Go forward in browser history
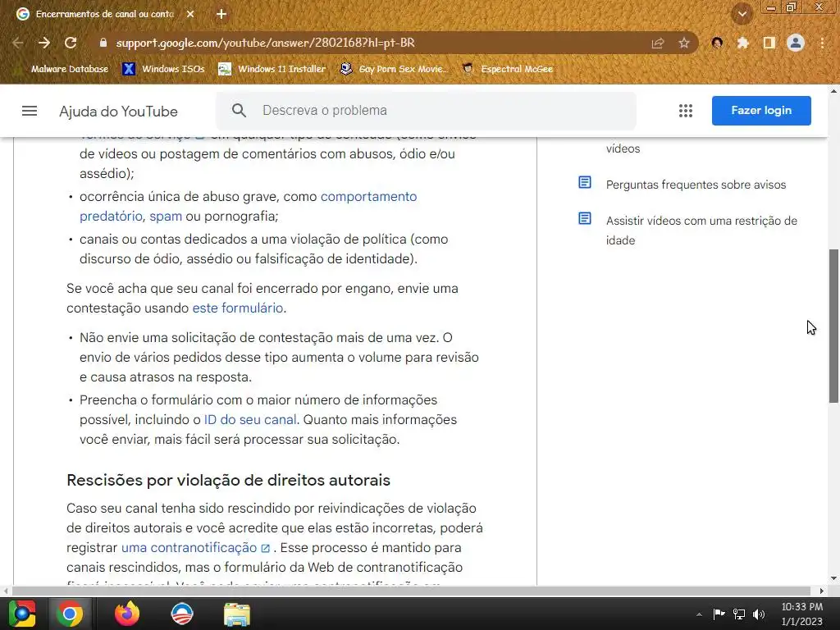This screenshot has width=840, height=630. pos(44,43)
